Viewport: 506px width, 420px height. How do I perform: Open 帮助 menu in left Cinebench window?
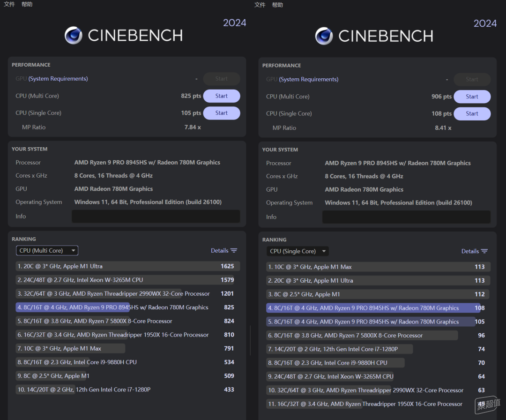(27, 4)
